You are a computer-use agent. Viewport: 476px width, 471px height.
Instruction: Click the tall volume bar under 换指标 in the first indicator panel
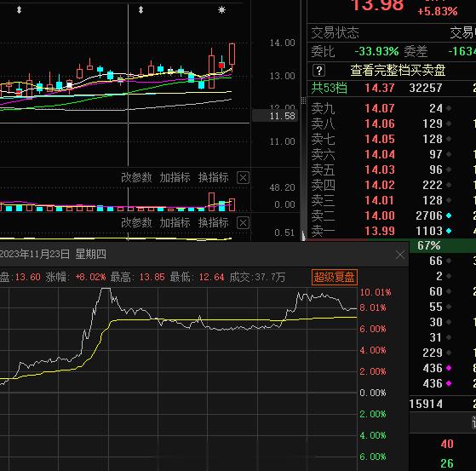(211, 202)
